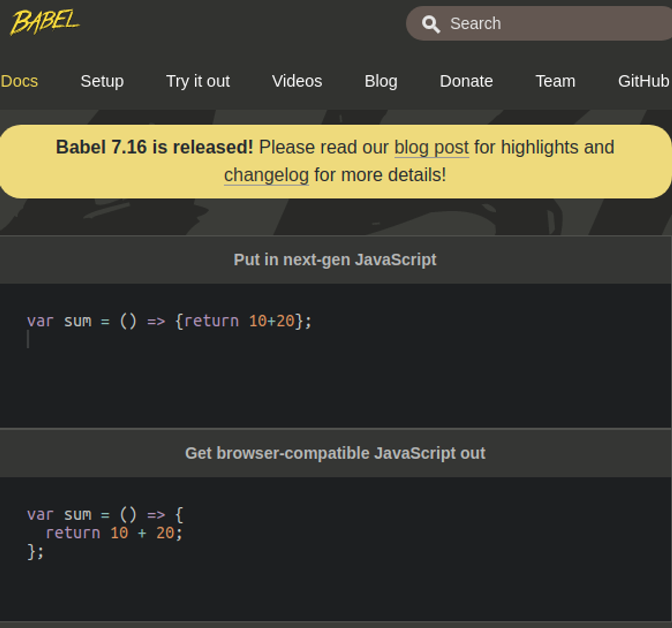Screen dimensions: 672x628
Task: Open the Try it out page
Action: [198, 81]
